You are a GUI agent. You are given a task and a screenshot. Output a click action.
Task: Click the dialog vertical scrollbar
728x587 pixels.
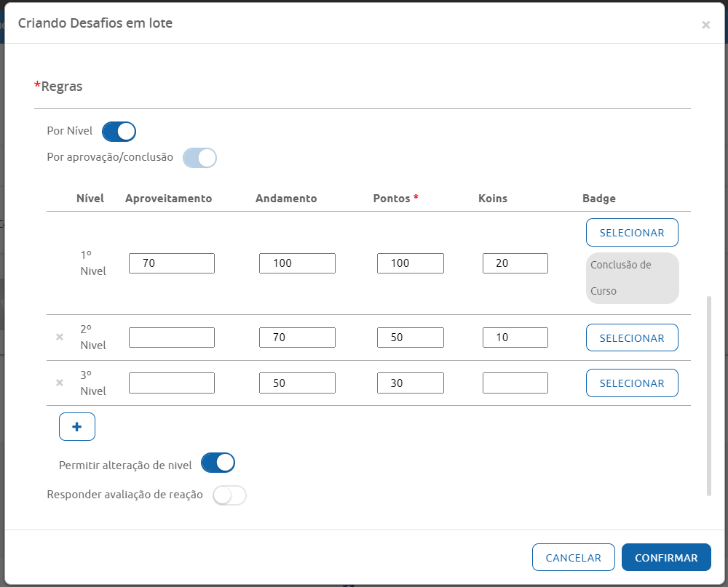(x=709, y=396)
